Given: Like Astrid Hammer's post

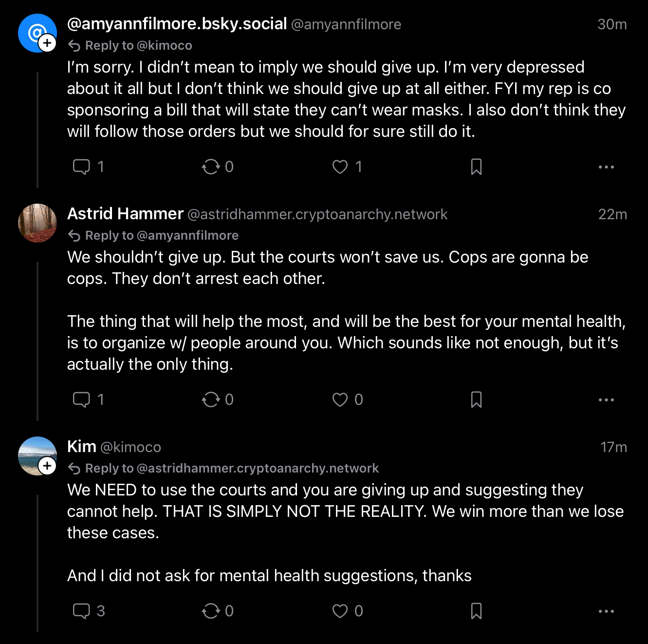Looking at the screenshot, I should (x=340, y=399).
